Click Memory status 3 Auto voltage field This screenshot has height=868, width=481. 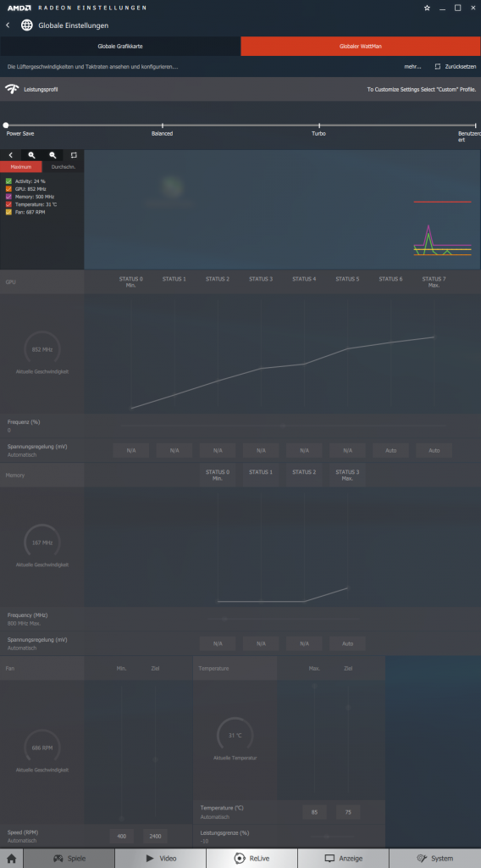(x=347, y=643)
